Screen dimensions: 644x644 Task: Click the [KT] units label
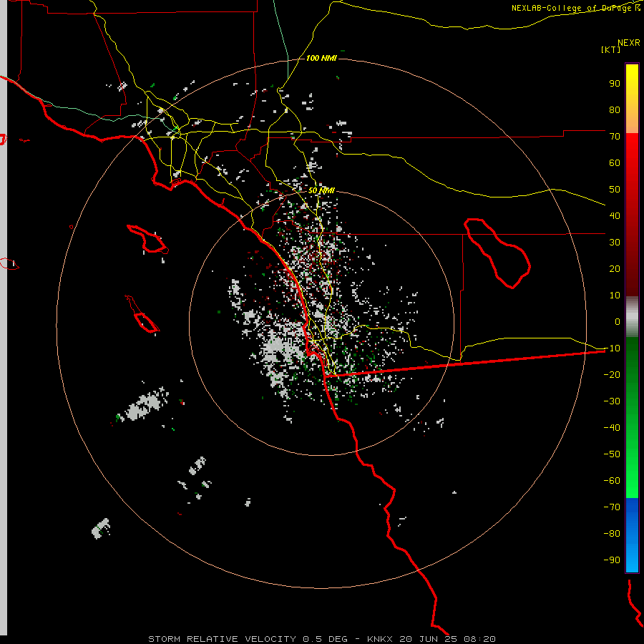tap(611, 49)
